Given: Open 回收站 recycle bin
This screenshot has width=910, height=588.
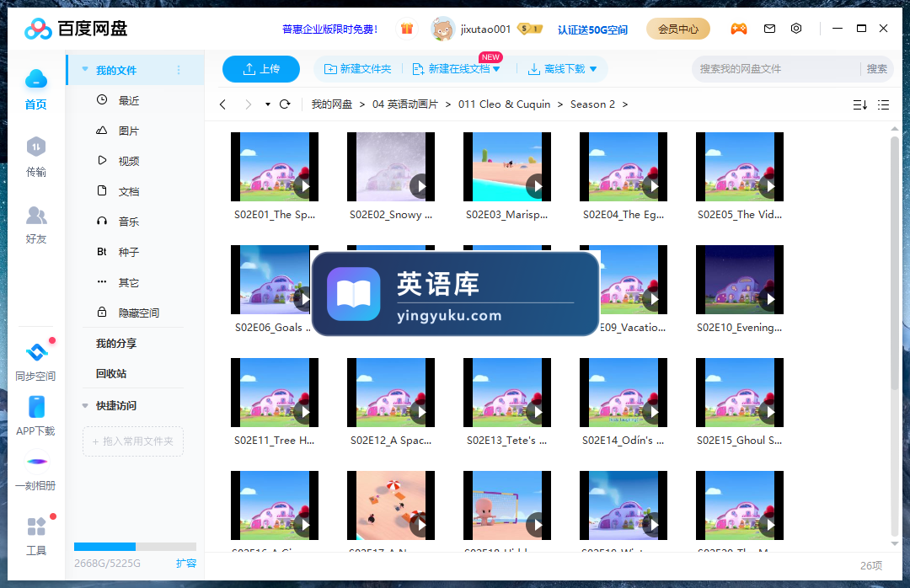Looking at the screenshot, I should tap(111, 374).
